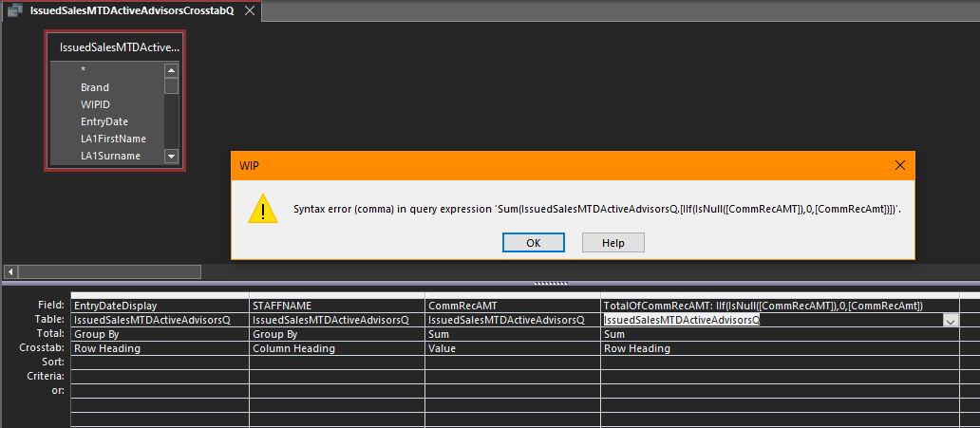Click the field list scroll-up arrow
Image resolution: width=980 pixels, height=428 pixels.
(171, 70)
